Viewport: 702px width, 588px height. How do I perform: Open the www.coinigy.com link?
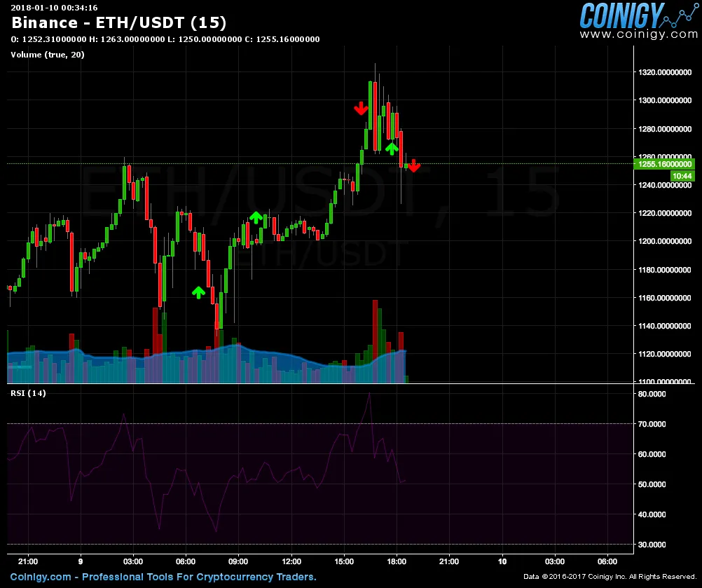tap(639, 34)
